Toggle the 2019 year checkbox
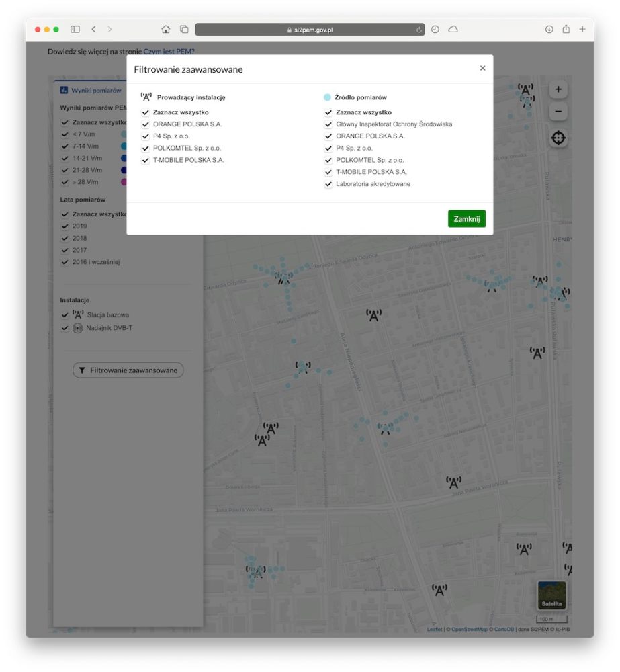This screenshot has width=620, height=672. click(x=64, y=226)
